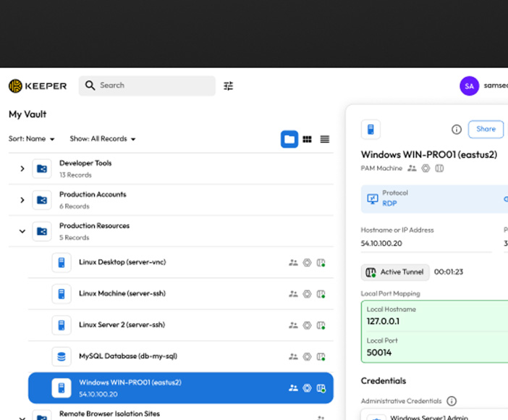Click the Windows WIN-PRO01 (eastus2) row

[x=181, y=388]
